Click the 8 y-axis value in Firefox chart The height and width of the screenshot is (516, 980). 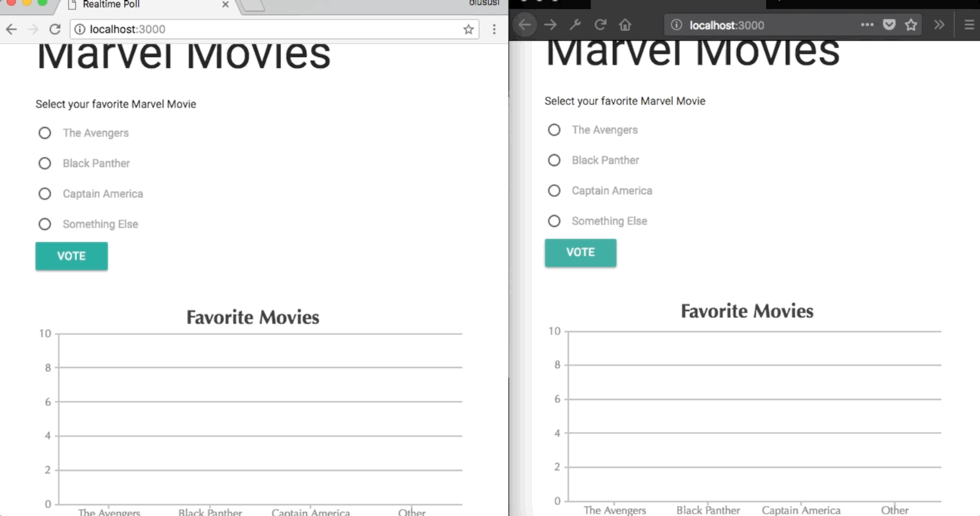point(556,365)
